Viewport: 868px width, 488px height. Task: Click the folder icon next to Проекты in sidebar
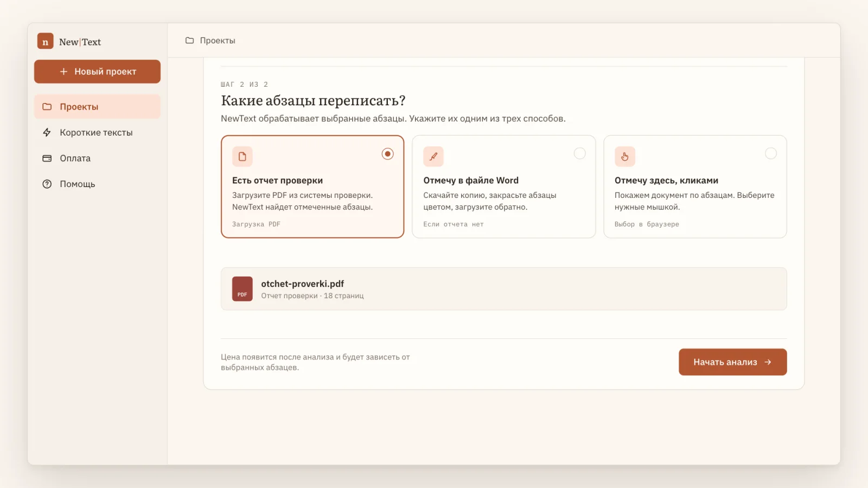click(47, 107)
